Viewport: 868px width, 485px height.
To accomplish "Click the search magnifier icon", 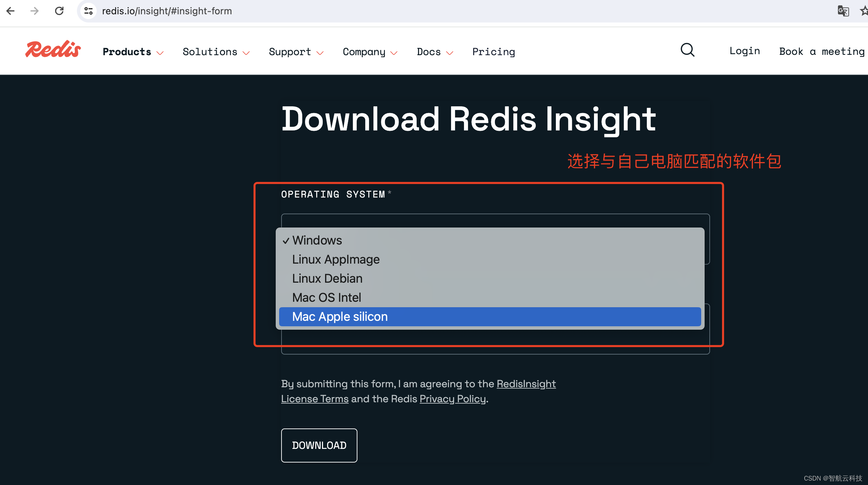I will tap(689, 50).
